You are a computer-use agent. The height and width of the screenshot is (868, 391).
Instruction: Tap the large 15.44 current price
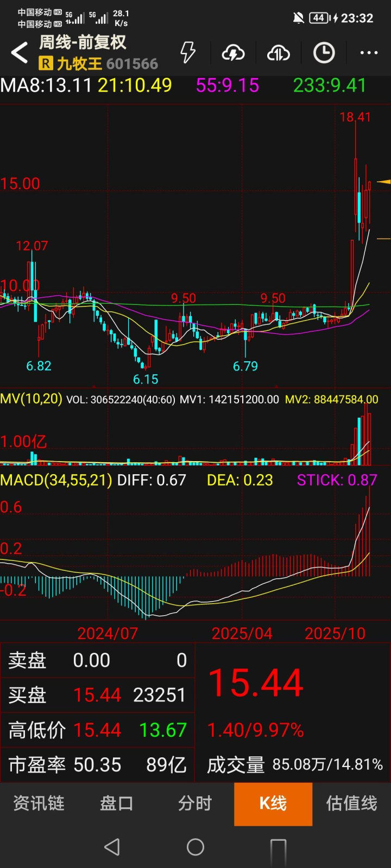256,682
